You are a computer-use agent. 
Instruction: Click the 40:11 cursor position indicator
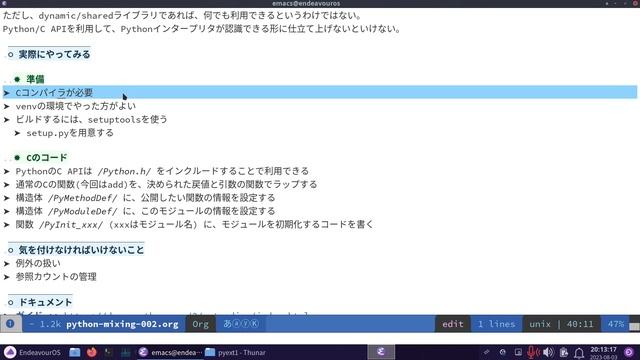pos(580,324)
